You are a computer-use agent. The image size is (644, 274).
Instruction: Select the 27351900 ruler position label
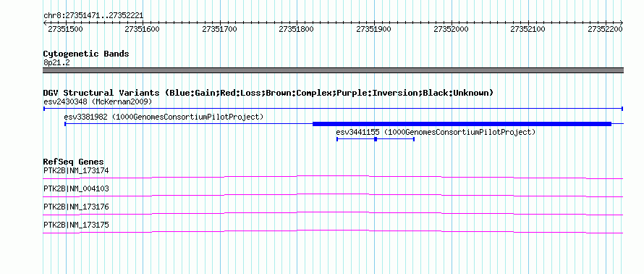[x=374, y=29]
